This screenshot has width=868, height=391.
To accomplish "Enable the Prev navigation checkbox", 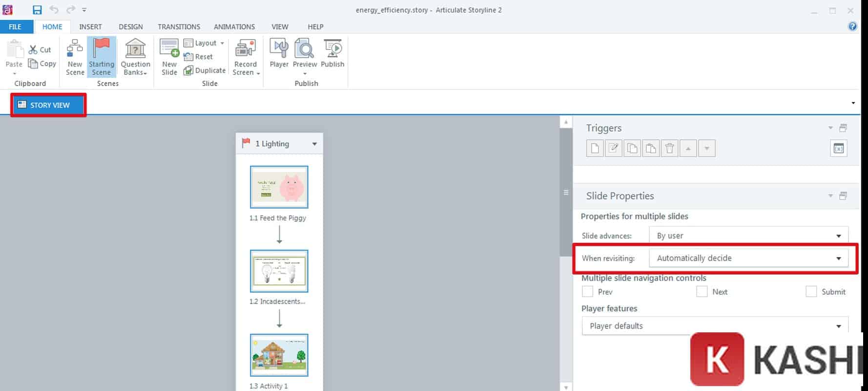I will pyautogui.click(x=588, y=292).
